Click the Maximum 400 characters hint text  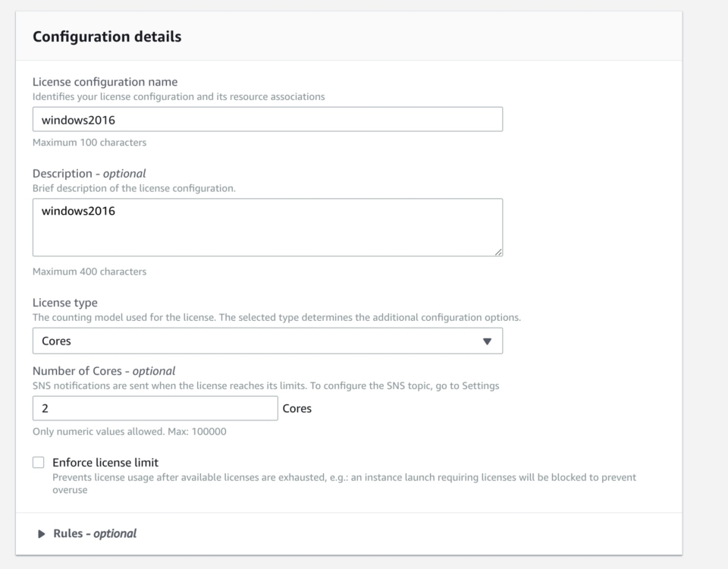click(89, 272)
